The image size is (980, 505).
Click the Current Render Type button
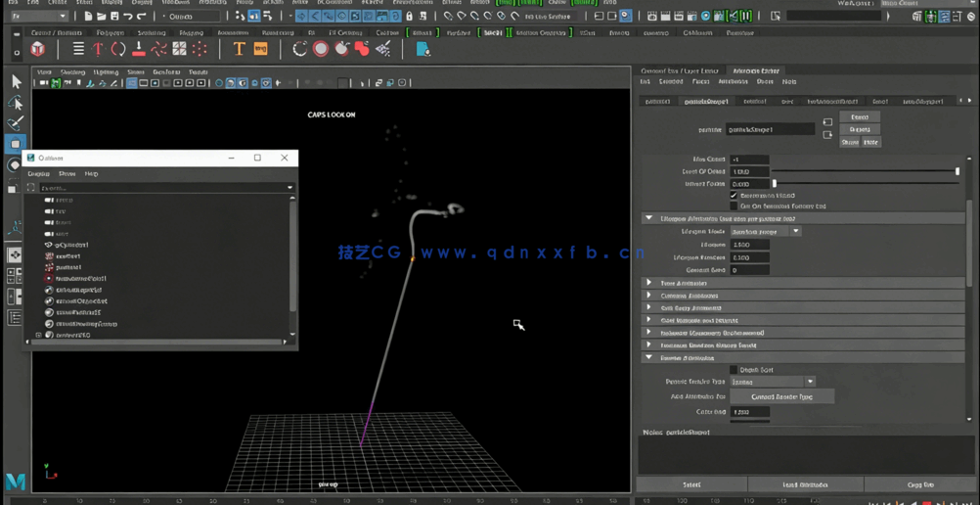781,396
